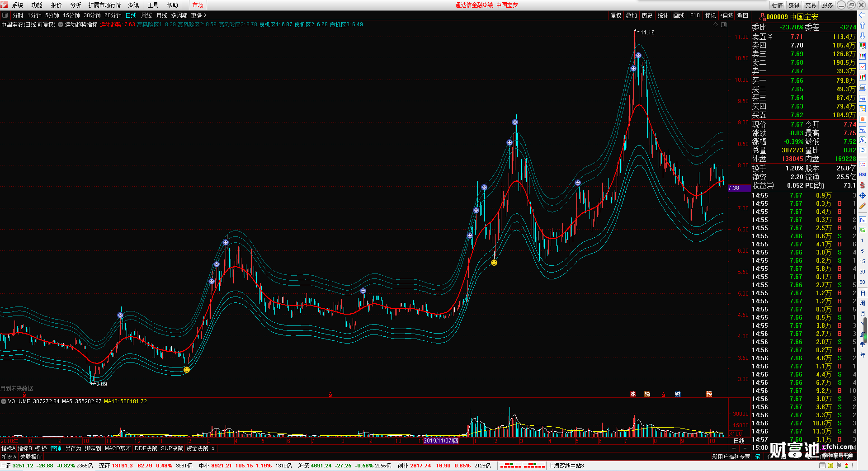Click the 榜 marker icon below chart

click(647, 394)
